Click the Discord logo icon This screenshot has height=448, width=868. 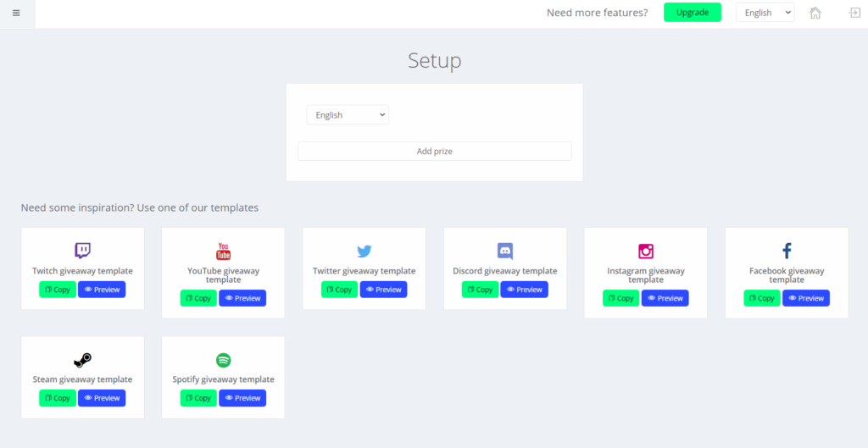pyautogui.click(x=505, y=251)
